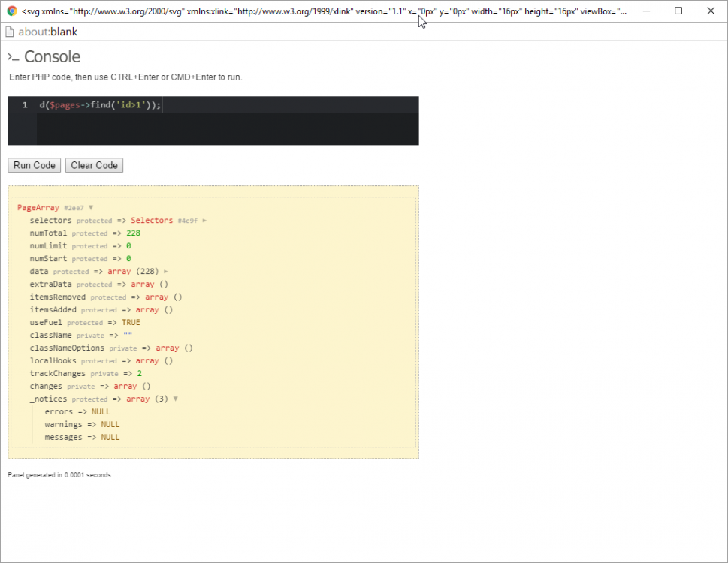Click the page icon beside about:blank
Viewport: 728px width, 563px height.
(x=11, y=32)
